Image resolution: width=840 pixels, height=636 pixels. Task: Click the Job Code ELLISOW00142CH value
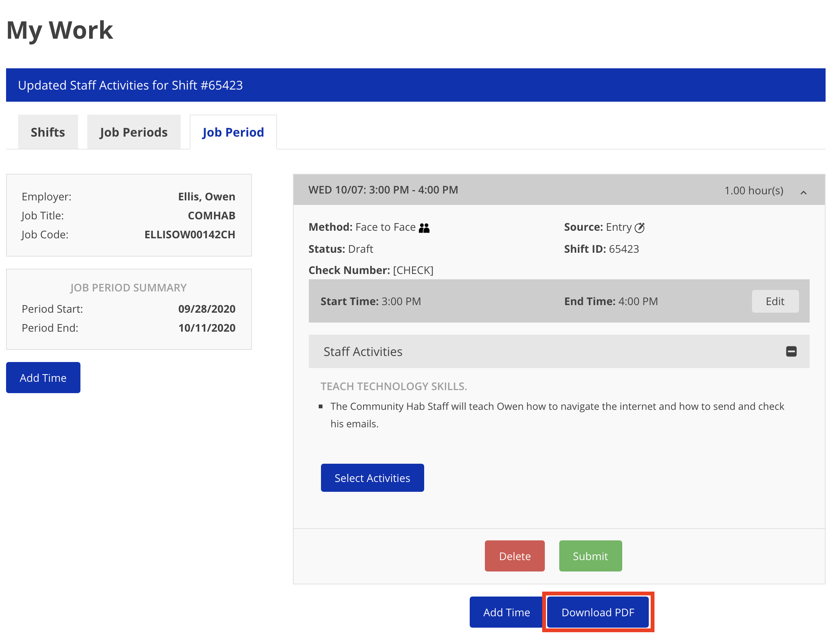189,235
